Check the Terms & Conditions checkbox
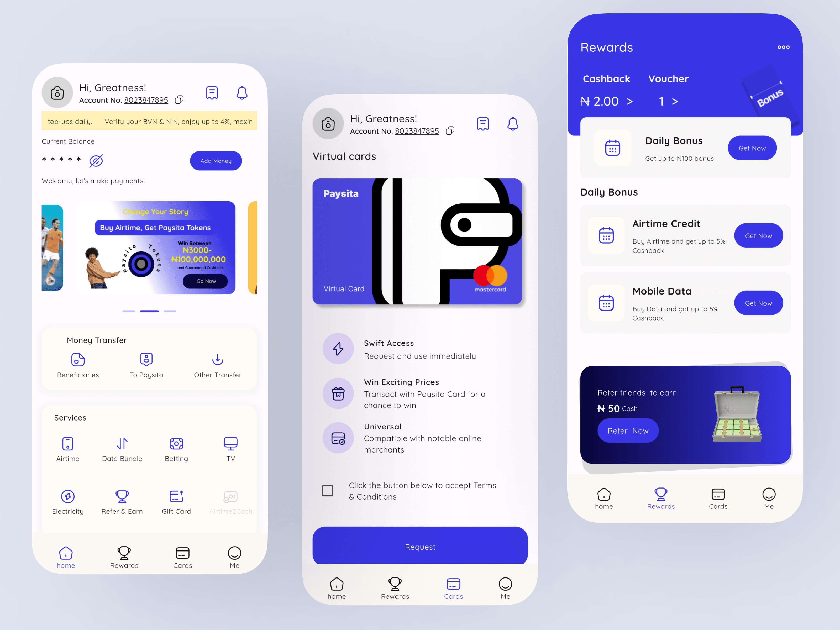 point(326,488)
